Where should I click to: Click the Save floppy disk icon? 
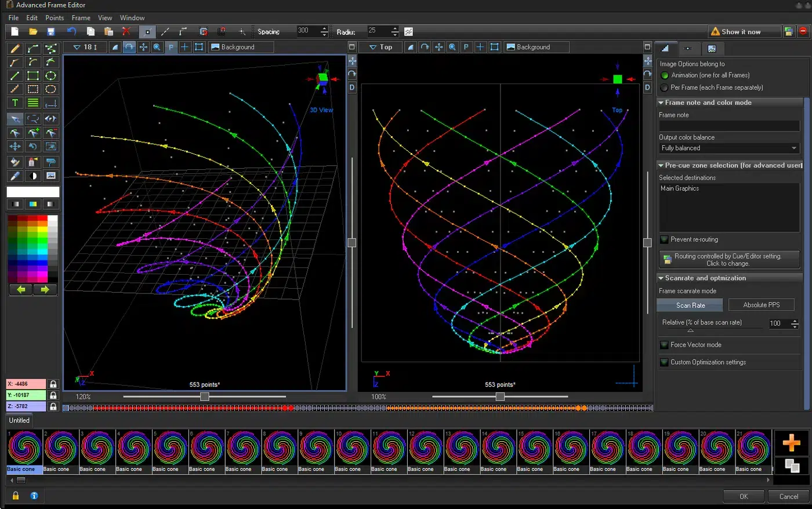51,31
